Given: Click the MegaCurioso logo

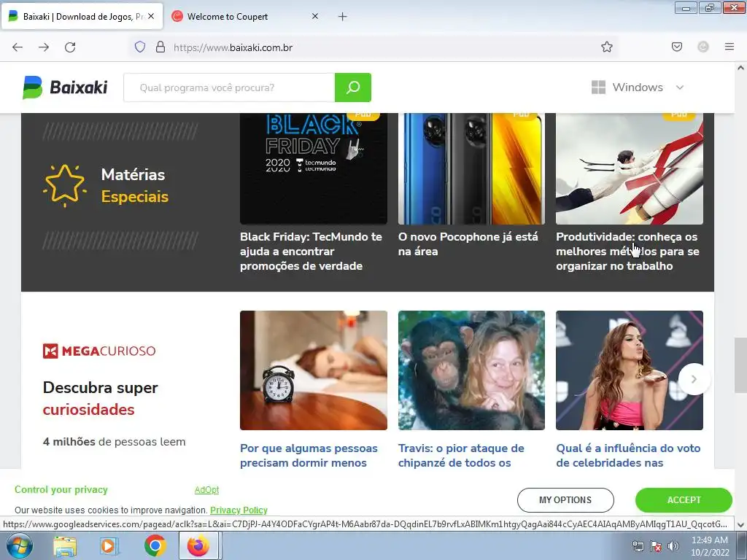Looking at the screenshot, I should pos(99,351).
